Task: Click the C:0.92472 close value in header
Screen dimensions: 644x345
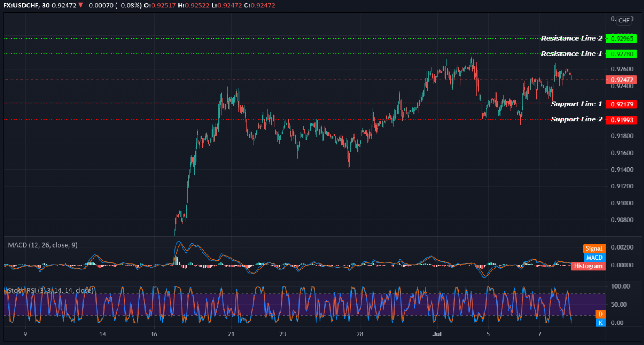Action: pos(260,6)
